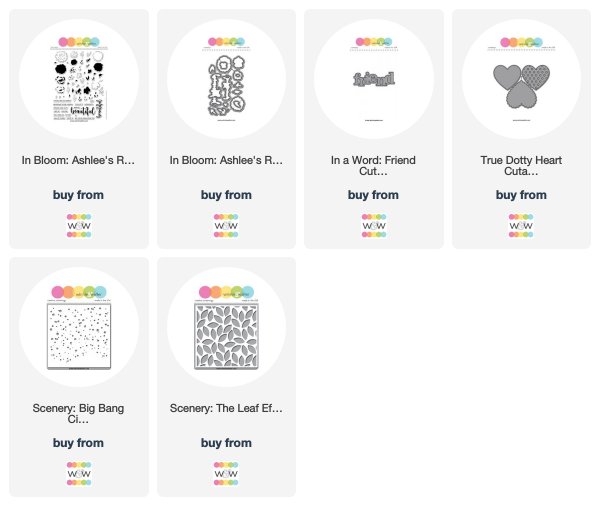The height and width of the screenshot is (506, 600).
Task: Open the In Bloom Ashlee's cutaways die image
Action: coord(226,79)
